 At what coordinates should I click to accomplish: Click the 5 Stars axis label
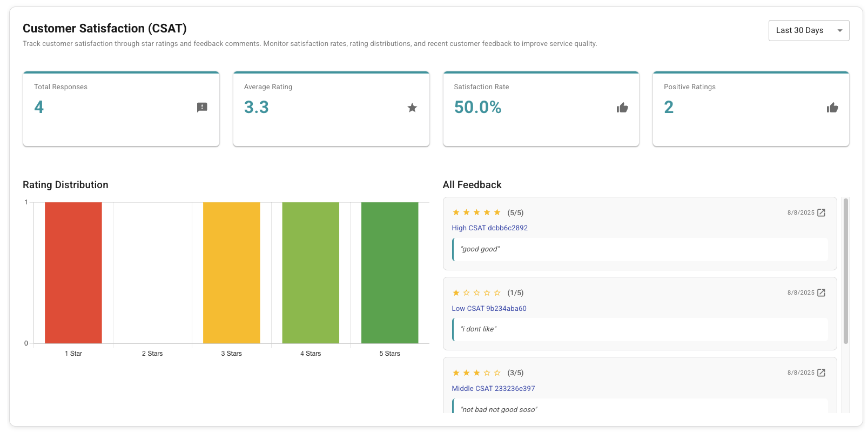coord(389,354)
